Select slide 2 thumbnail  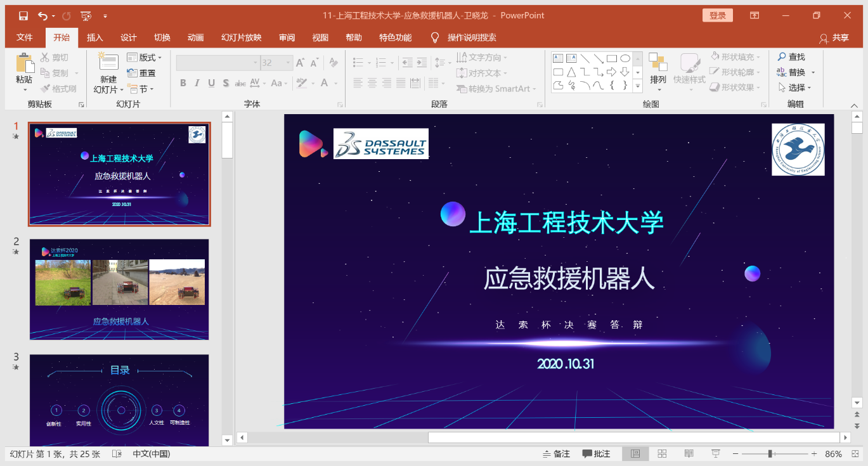[119, 289]
